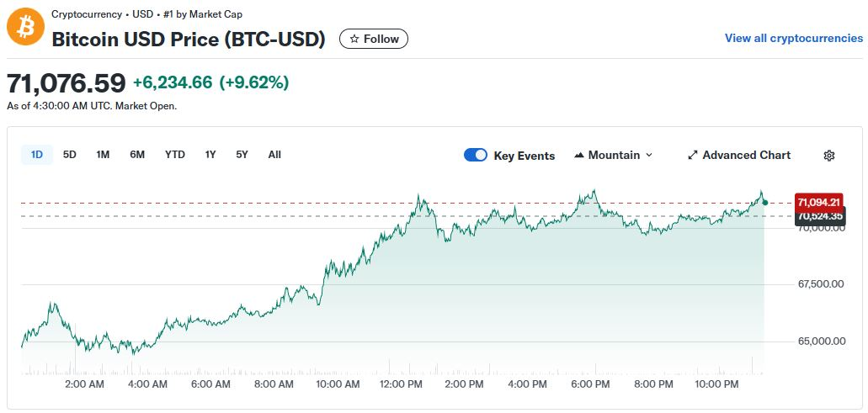Switch chart to 6M range
Image resolution: width=868 pixels, height=413 pixels.
click(137, 155)
